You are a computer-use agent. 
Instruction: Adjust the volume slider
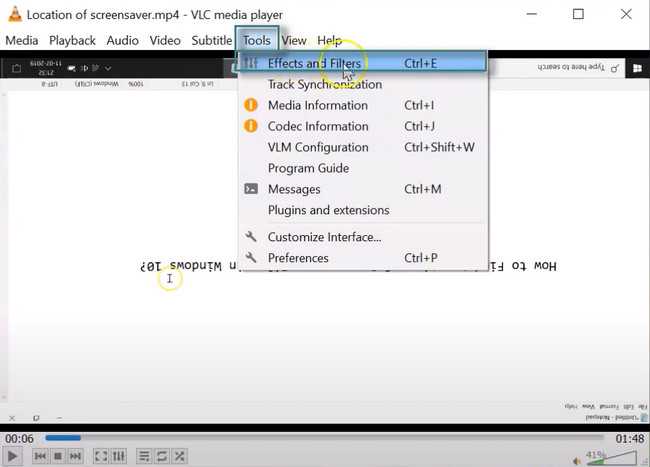pos(611,458)
